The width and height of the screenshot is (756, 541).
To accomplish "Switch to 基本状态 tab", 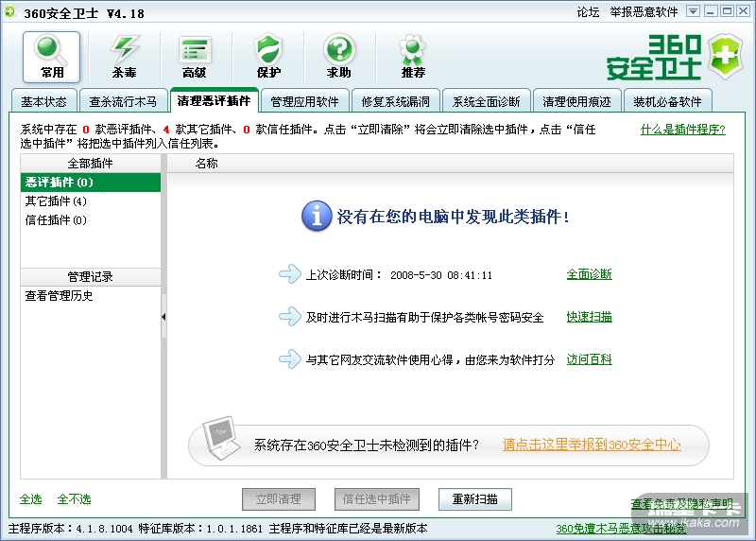I will click(43, 101).
